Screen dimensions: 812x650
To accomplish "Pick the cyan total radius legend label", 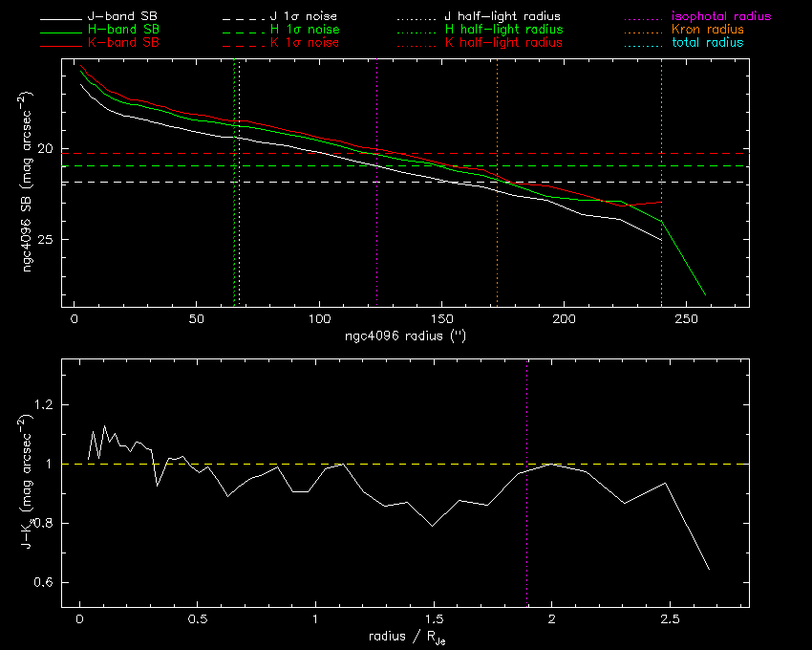I will [x=707, y=43].
